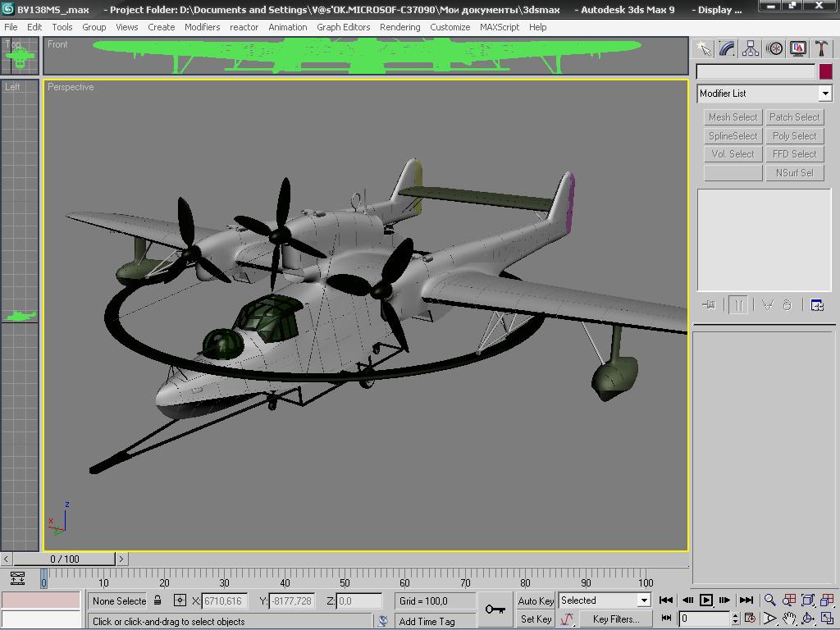Select the Pan View hand tool
The image size is (840, 630).
(788, 619)
